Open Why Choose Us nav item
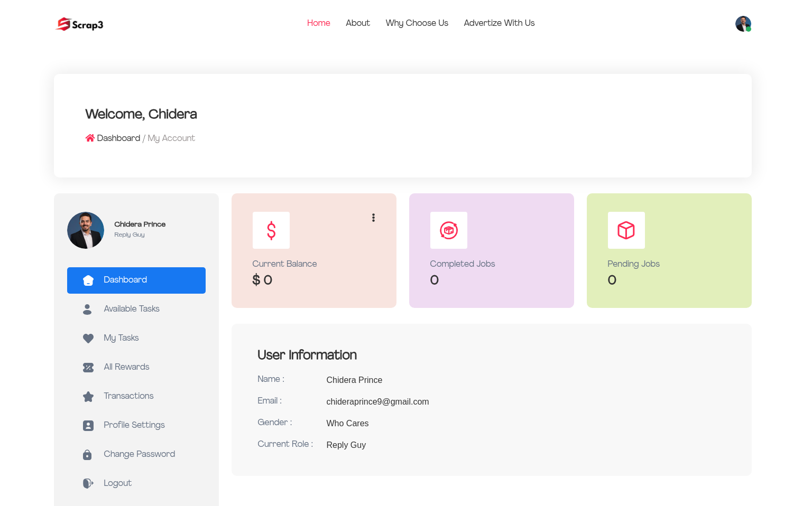The width and height of the screenshot is (812, 506). (x=417, y=23)
